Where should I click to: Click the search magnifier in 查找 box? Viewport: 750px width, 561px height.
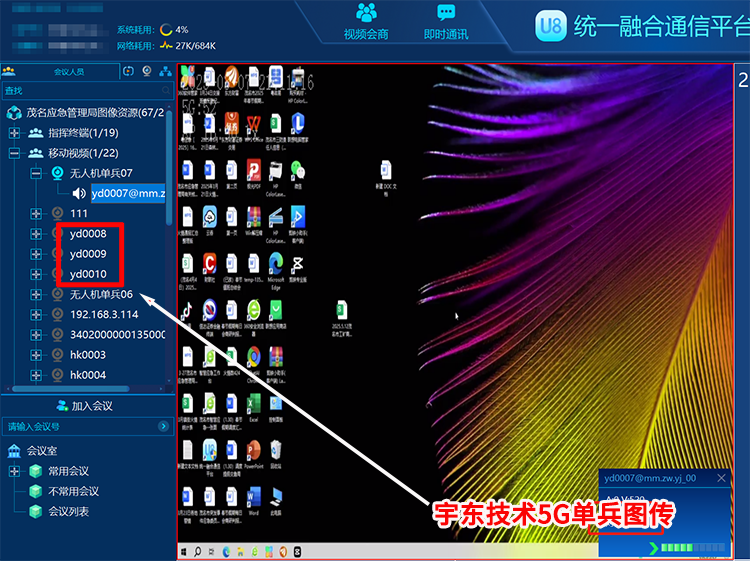pos(165,91)
